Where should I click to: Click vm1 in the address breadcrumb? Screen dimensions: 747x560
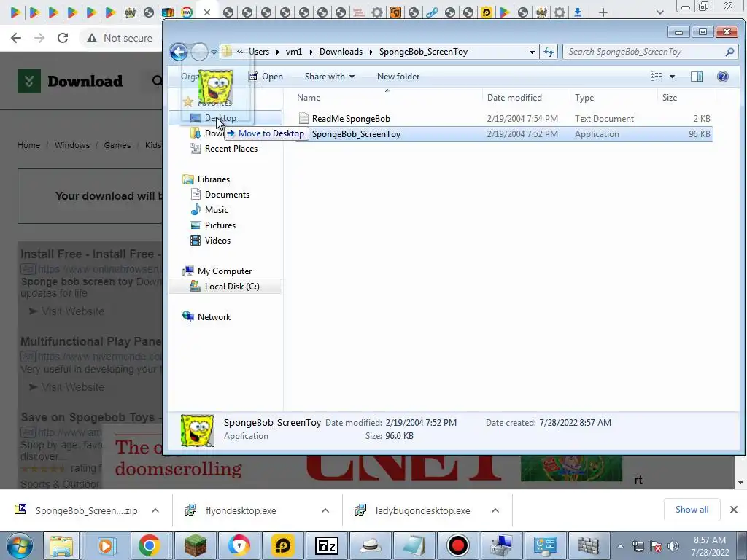294,52
